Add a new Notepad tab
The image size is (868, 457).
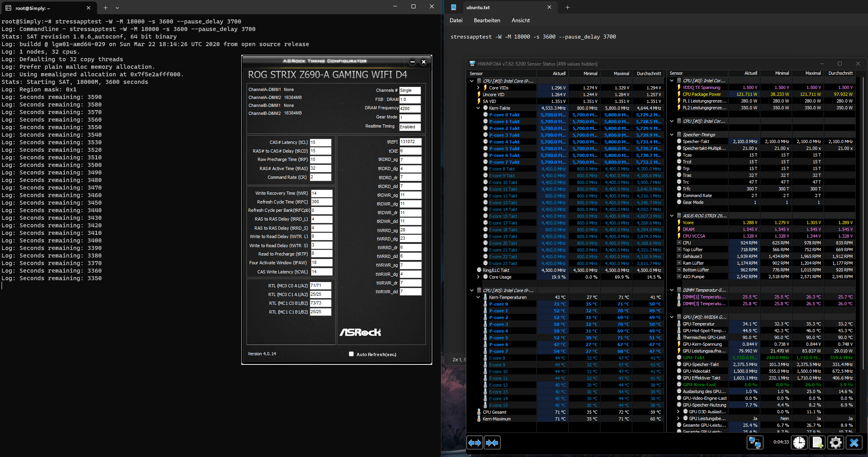[x=567, y=7]
